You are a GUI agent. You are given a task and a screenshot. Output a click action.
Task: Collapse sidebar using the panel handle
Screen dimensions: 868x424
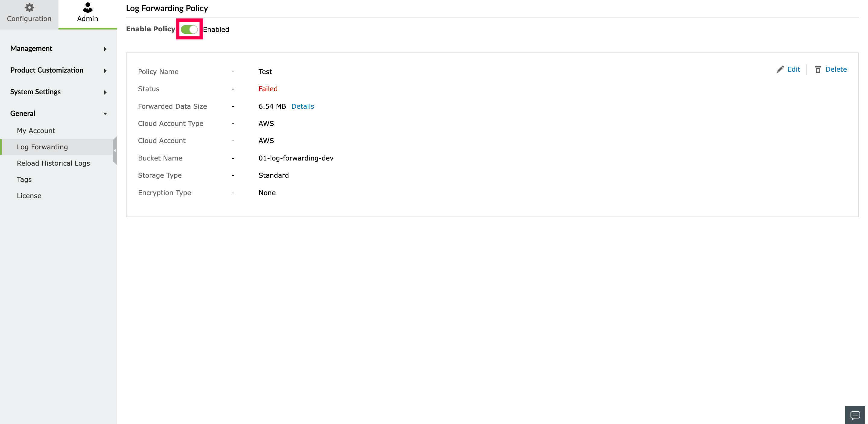pos(115,151)
